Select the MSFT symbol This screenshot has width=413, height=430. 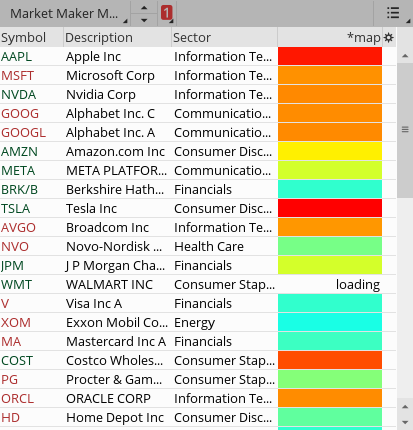tap(17, 76)
